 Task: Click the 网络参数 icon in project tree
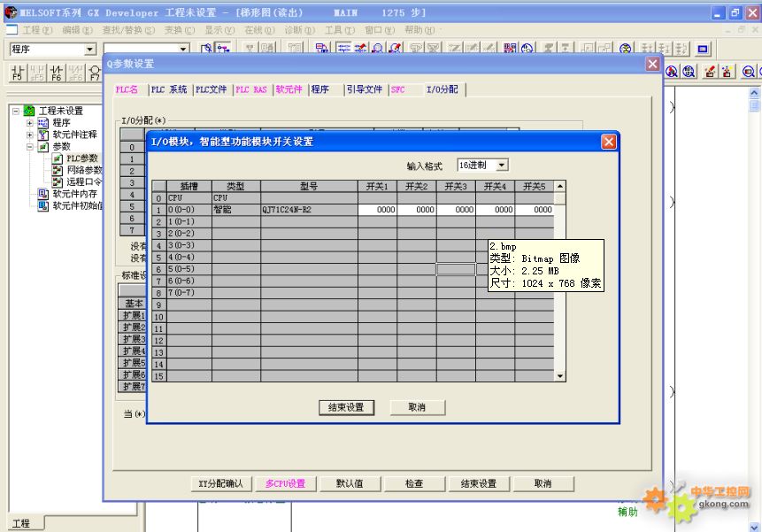point(58,170)
